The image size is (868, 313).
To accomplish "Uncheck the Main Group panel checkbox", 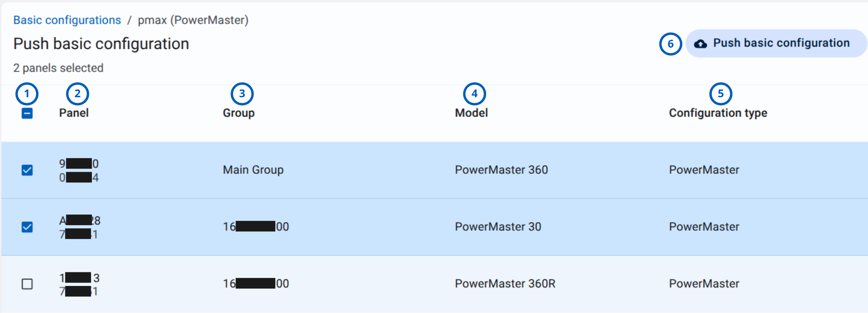I will [27, 170].
